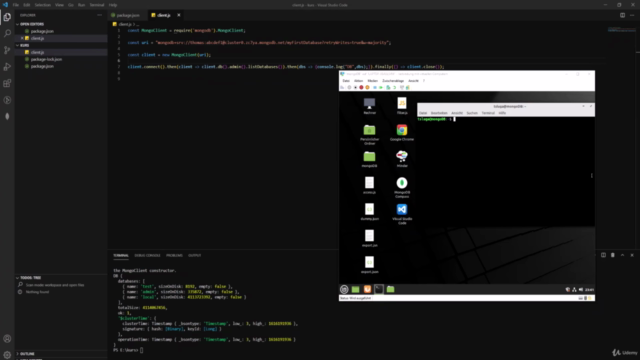Click the network icon in VM taskbar
This screenshot has width=640, height=360.
point(574,289)
